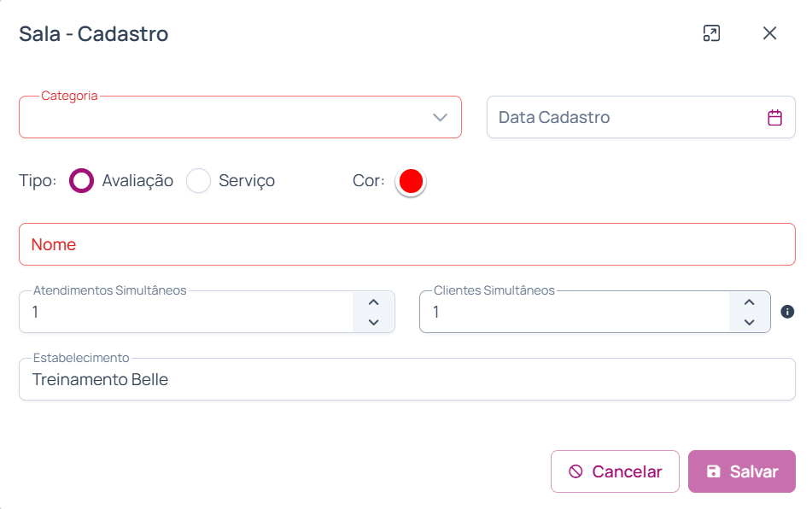Focus the Nome text field
The image size is (812, 509).
[406, 244]
